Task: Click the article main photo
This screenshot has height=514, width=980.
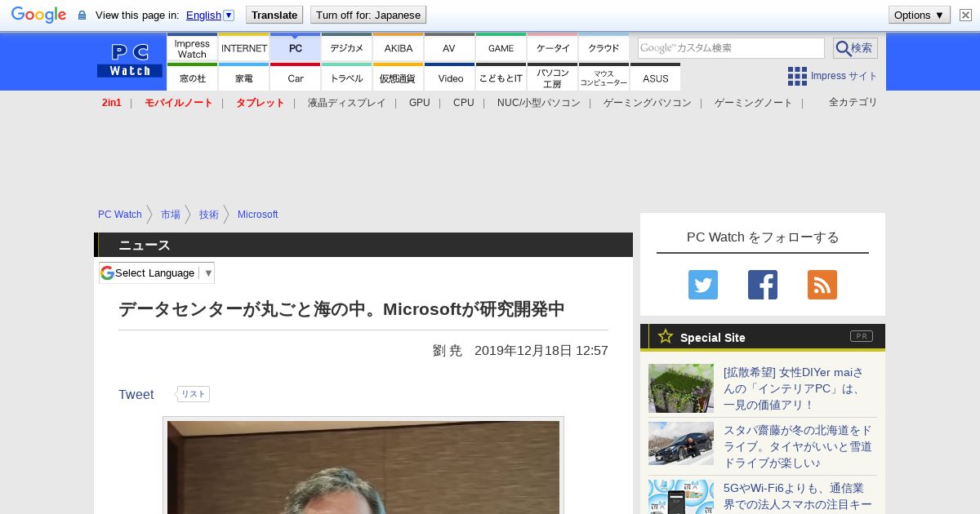Action: click(x=363, y=467)
